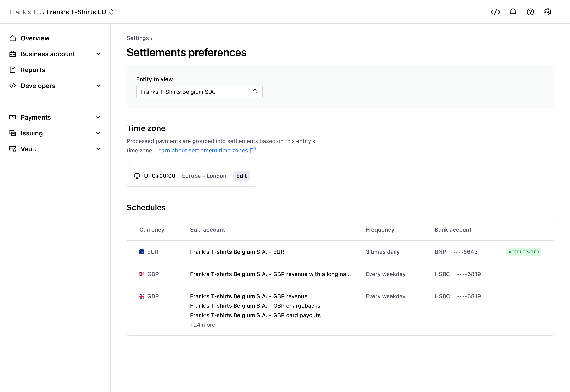Open settings gear icon
The height and width of the screenshot is (392, 570).
(x=548, y=12)
